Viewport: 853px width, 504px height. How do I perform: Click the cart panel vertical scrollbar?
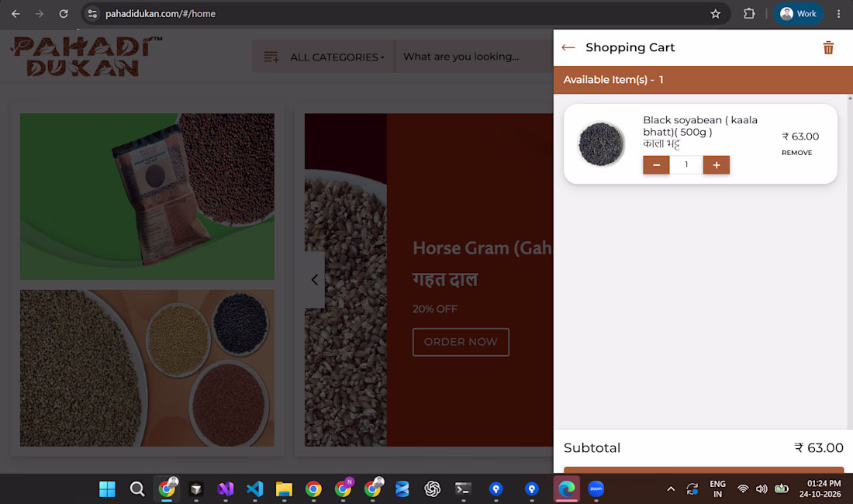pos(850,261)
